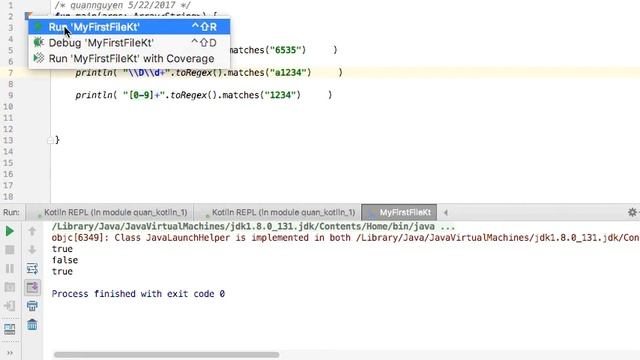Click 'false' output line in console

[65, 260]
